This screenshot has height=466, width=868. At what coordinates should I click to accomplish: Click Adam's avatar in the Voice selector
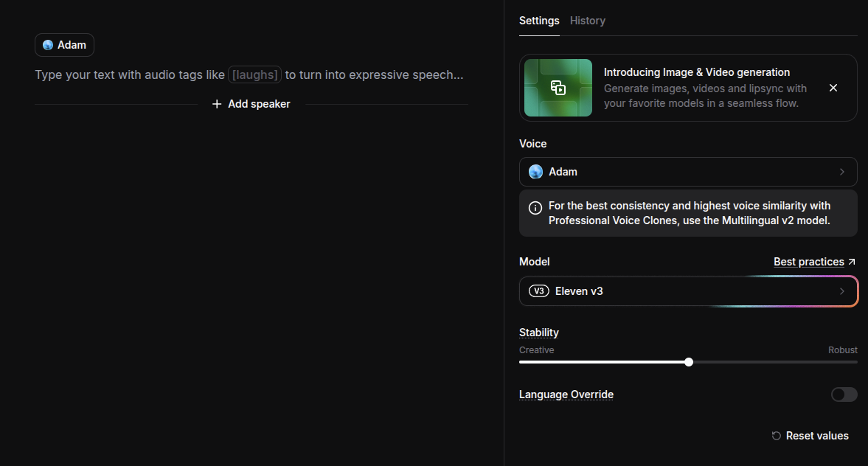[535, 171]
